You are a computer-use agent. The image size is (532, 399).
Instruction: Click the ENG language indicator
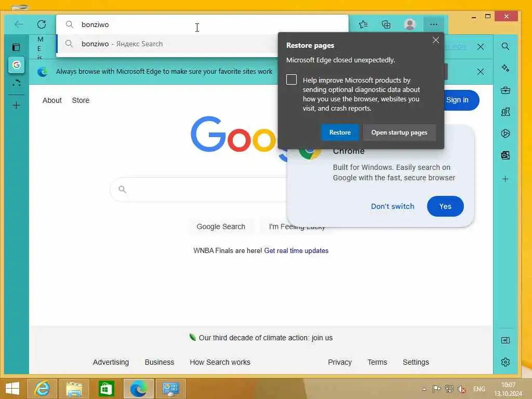[479, 389]
